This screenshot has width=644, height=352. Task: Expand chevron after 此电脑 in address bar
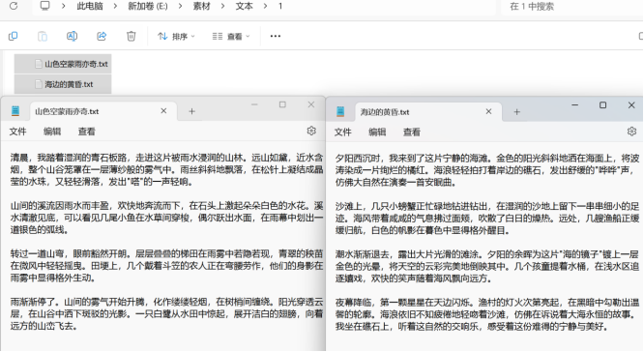[x=115, y=6]
